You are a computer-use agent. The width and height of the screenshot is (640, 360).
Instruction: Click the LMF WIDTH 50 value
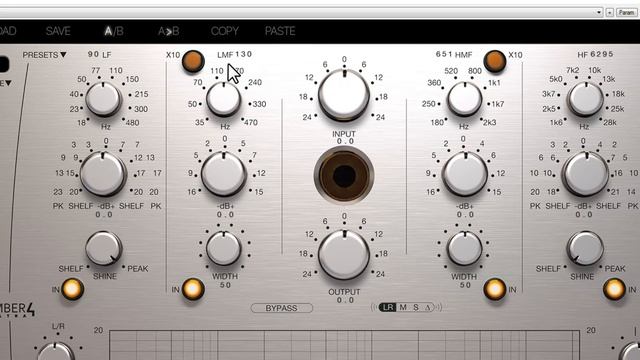[225, 285]
